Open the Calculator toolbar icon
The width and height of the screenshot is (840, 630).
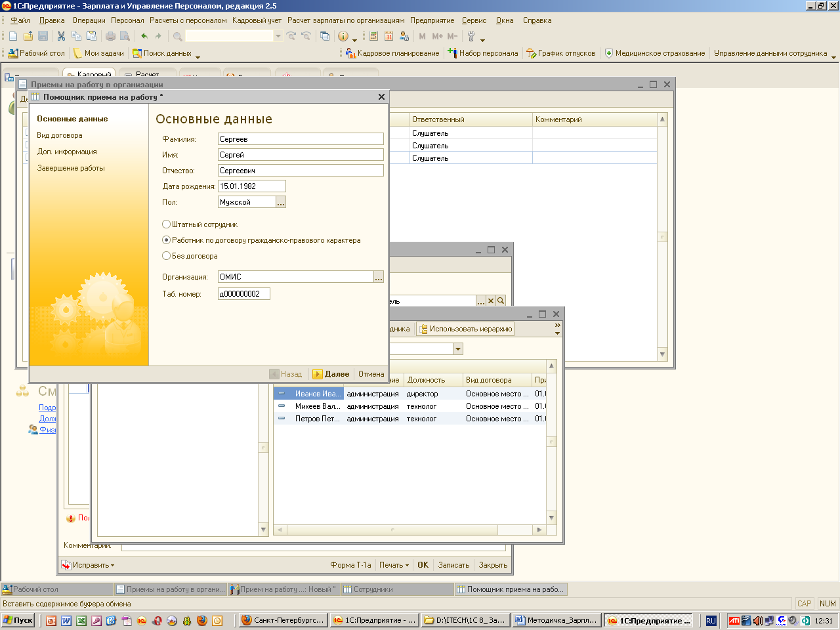click(x=374, y=36)
